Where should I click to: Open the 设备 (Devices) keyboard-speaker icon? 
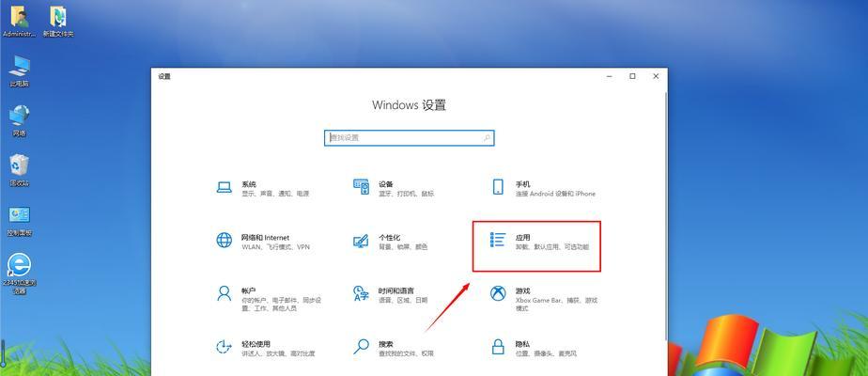click(361, 187)
